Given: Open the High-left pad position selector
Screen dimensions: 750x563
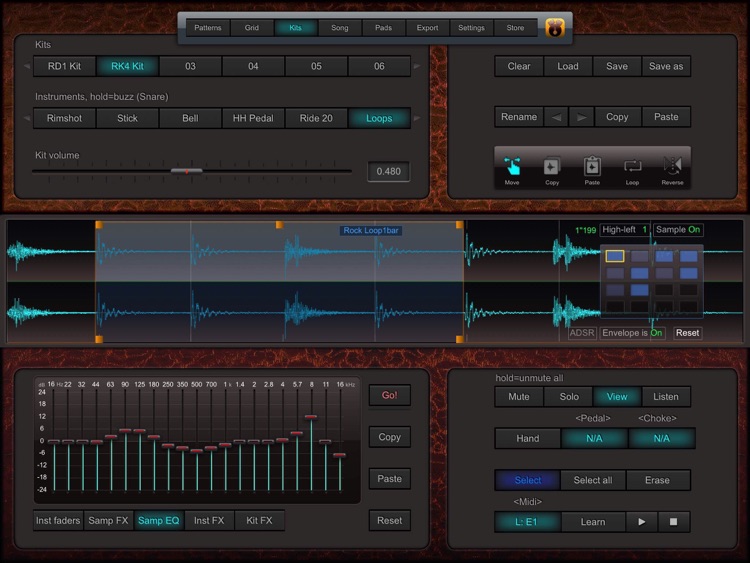Looking at the screenshot, I should pos(625,230).
